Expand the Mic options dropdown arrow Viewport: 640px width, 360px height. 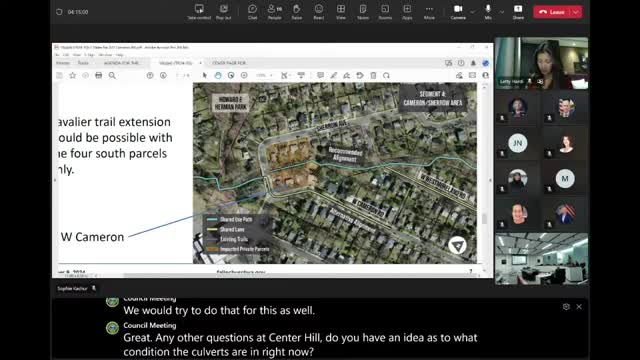[502, 12]
